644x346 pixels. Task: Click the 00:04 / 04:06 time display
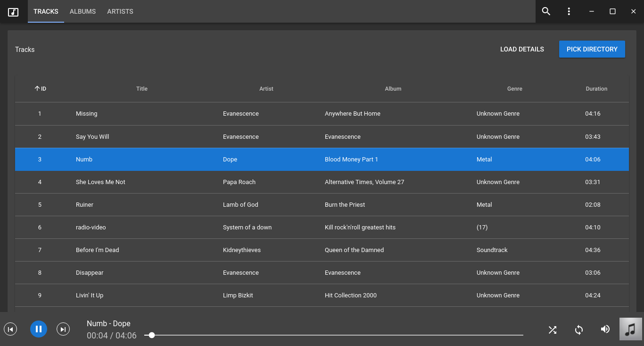(112, 336)
